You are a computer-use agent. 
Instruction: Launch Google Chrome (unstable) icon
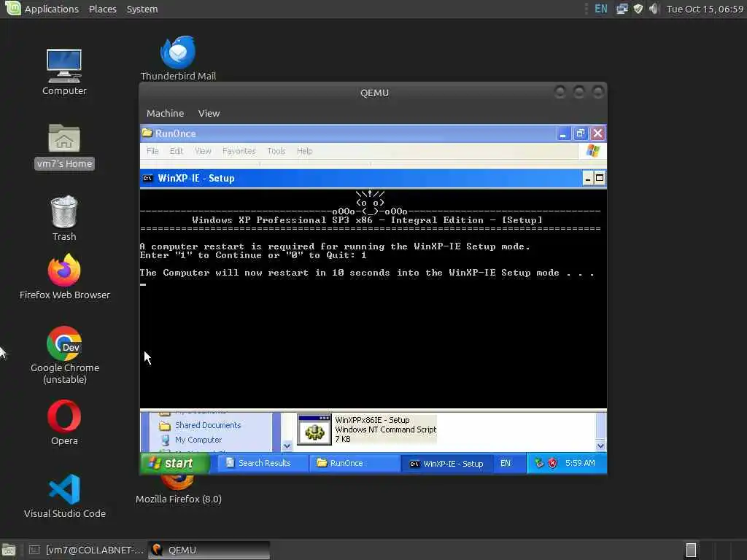coord(64,343)
